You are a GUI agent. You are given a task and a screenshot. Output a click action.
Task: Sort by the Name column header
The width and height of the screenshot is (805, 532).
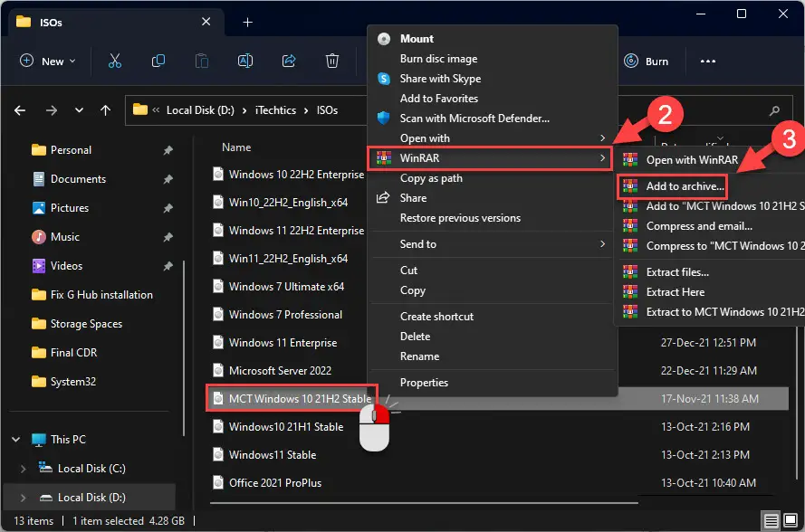(x=236, y=147)
